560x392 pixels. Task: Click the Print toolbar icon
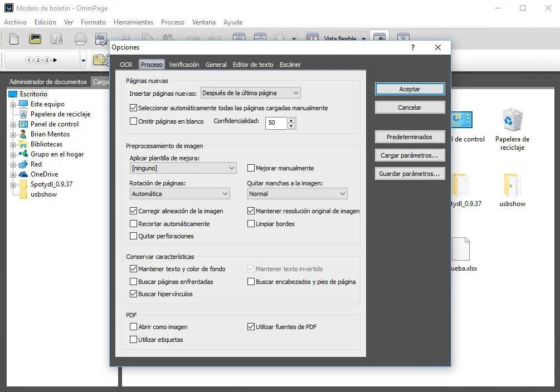point(80,38)
